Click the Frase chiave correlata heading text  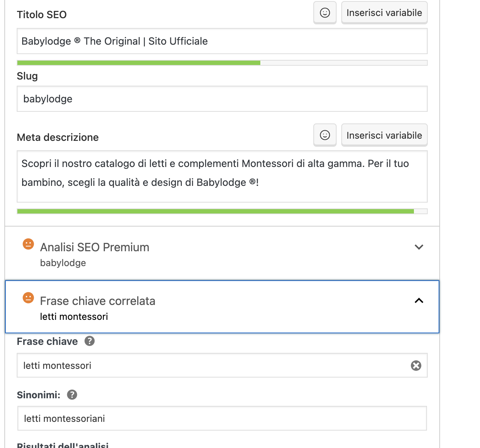[x=98, y=301]
